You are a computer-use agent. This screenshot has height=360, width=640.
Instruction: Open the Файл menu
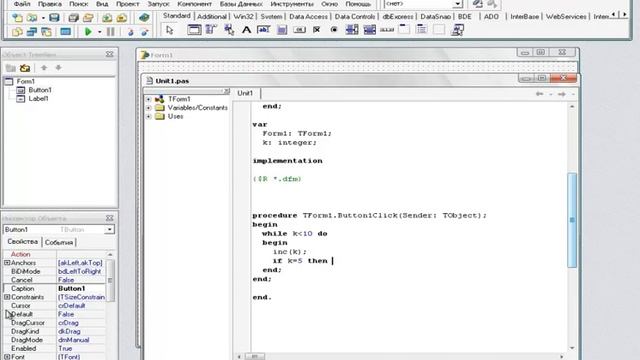[22, 4]
